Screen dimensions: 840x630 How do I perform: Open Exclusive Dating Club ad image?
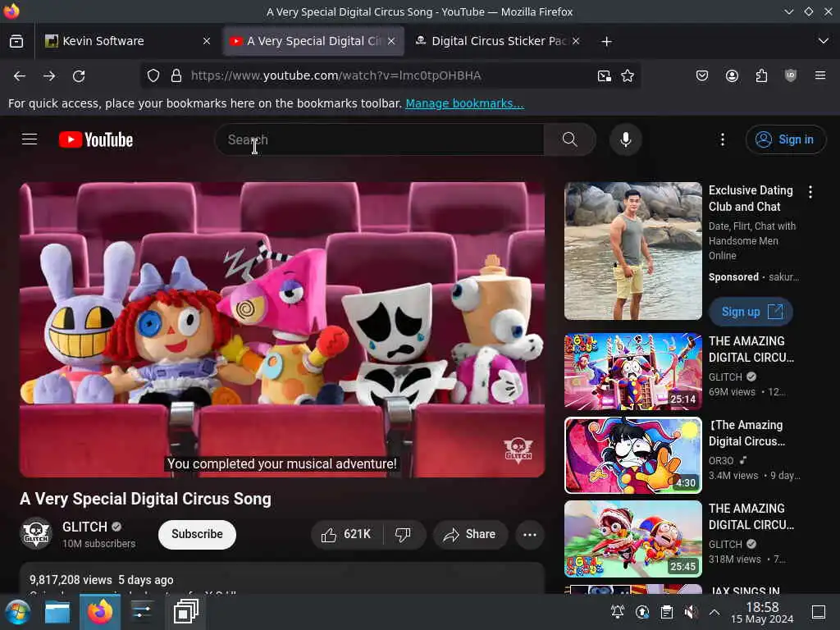(x=632, y=251)
